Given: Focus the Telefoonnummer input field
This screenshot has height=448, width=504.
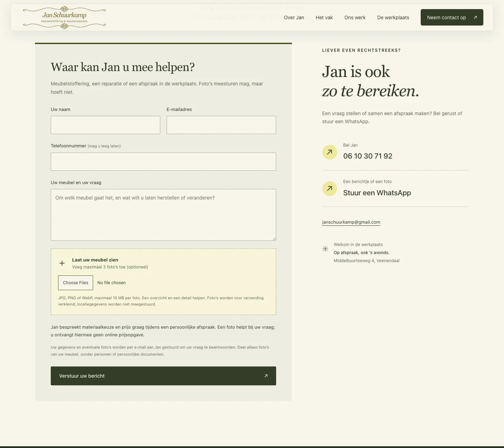Looking at the screenshot, I should (x=163, y=162).
